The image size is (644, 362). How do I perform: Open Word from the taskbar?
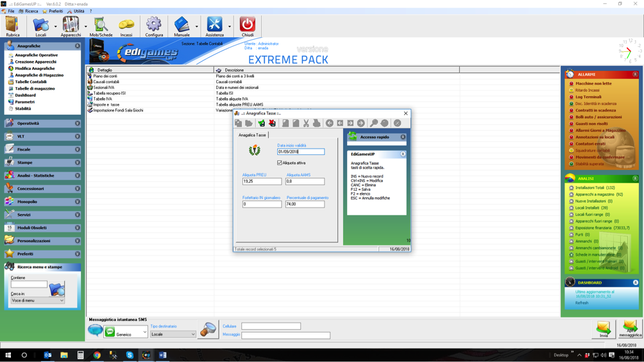[163, 355]
